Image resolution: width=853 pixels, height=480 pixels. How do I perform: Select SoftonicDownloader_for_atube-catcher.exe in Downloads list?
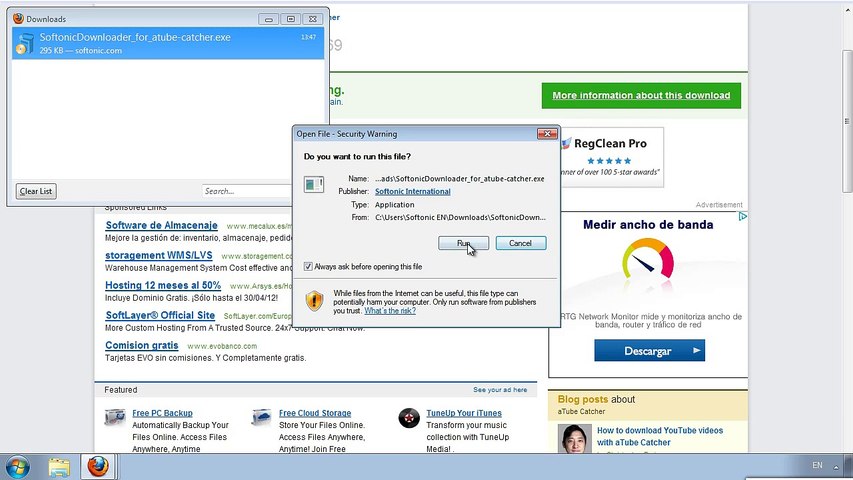[168, 44]
